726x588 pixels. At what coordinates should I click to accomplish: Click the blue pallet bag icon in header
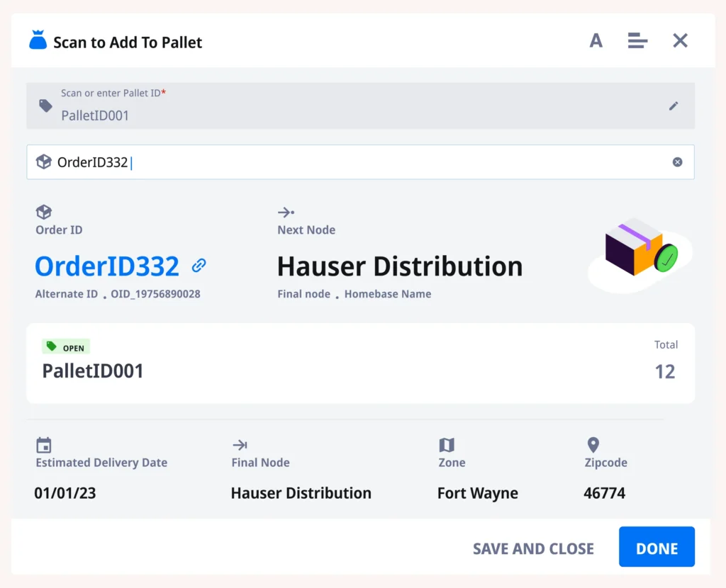[38, 41]
